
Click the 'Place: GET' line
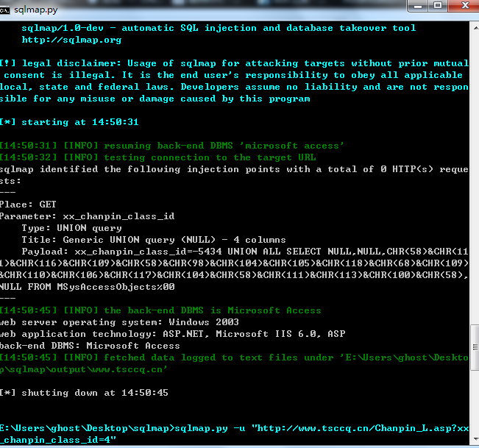(28, 205)
